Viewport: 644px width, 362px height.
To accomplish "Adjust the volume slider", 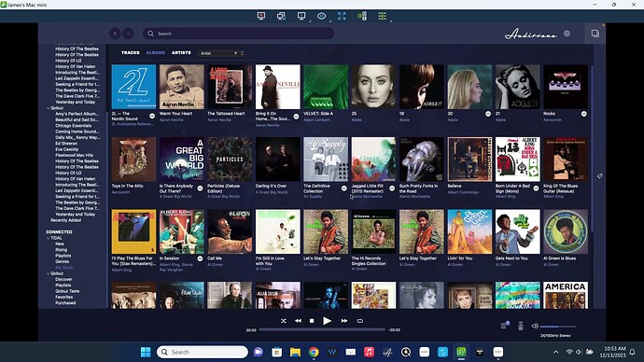I will click(x=558, y=327).
